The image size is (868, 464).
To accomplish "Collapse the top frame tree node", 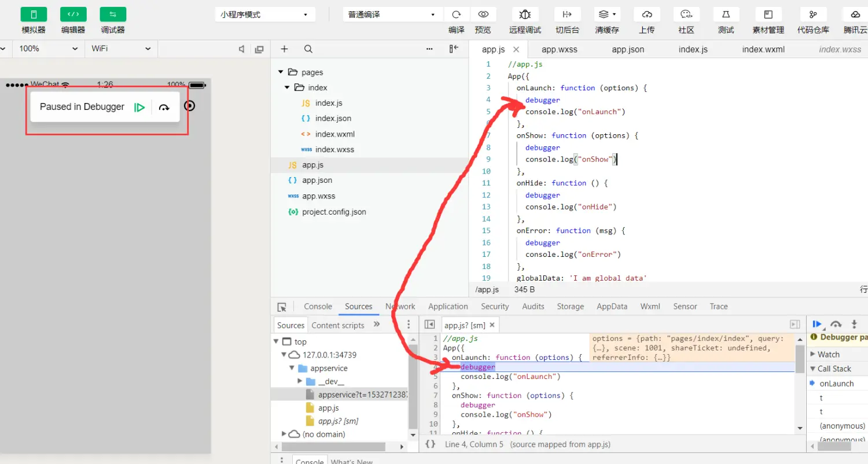I will (277, 341).
